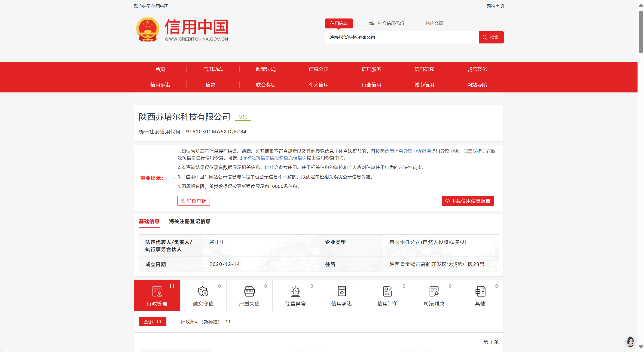Click the customer service avatar icon
Screen dimensions: 644x352
[x=630, y=342]
